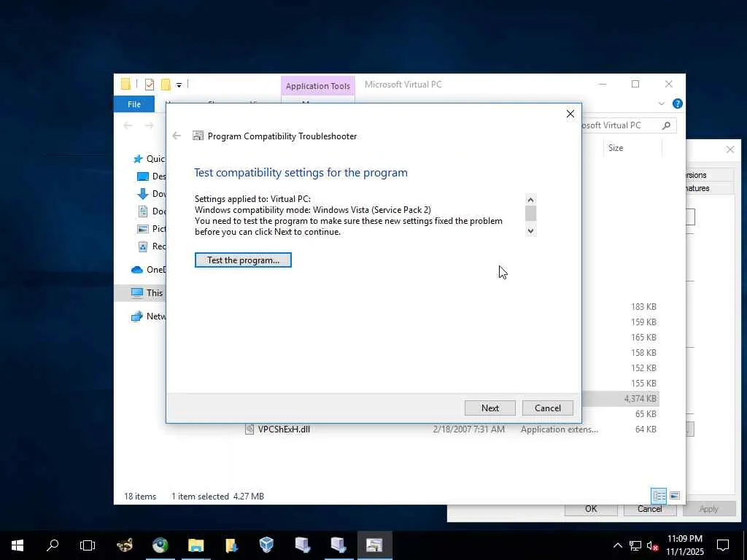The height and width of the screenshot is (560, 747).
Task: Click Test the program button
Action: (x=243, y=260)
